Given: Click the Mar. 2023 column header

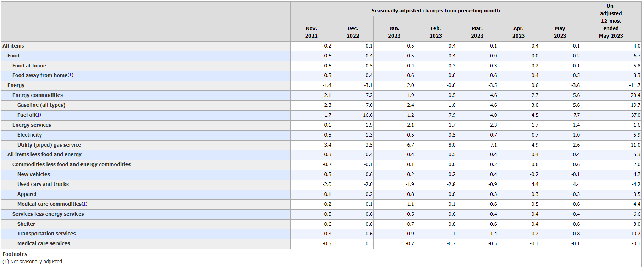Looking at the screenshot, I should coord(477,32).
